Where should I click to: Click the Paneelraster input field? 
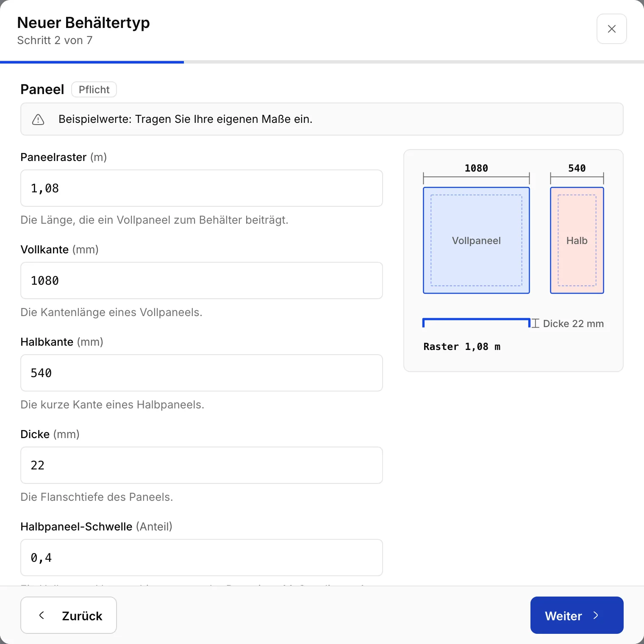click(x=202, y=188)
